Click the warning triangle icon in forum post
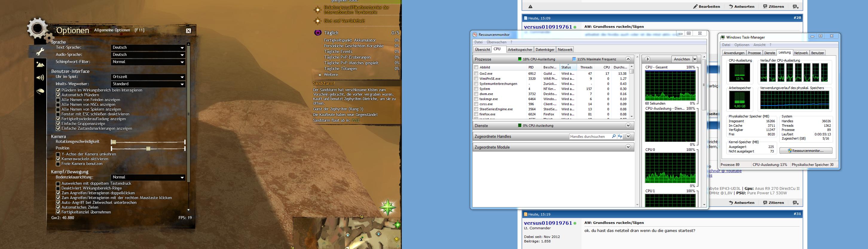 [530, 6]
